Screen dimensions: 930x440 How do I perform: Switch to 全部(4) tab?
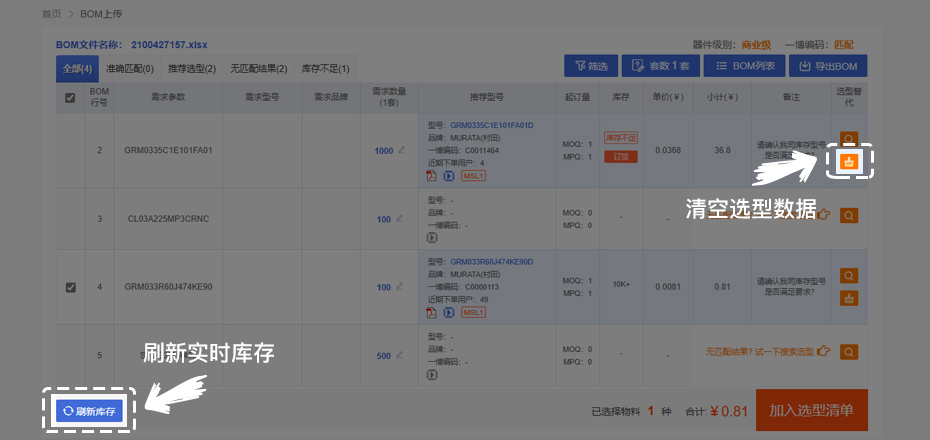(77, 69)
